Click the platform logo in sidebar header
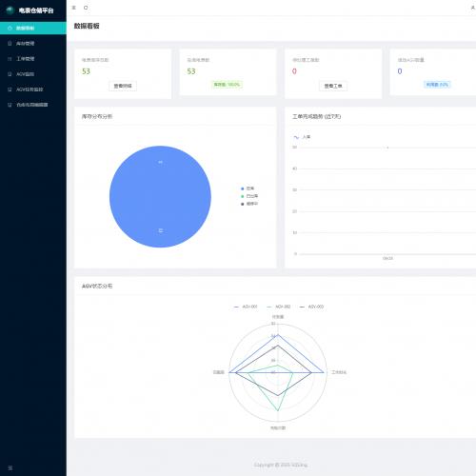Image resolution: width=476 pixels, height=476 pixels. [x=10, y=10]
